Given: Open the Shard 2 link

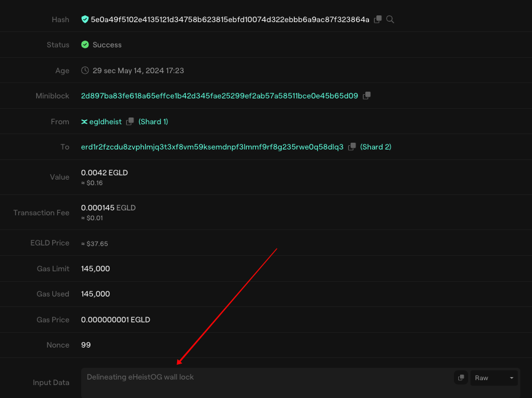Looking at the screenshot, I should click(x=376, y=147).
